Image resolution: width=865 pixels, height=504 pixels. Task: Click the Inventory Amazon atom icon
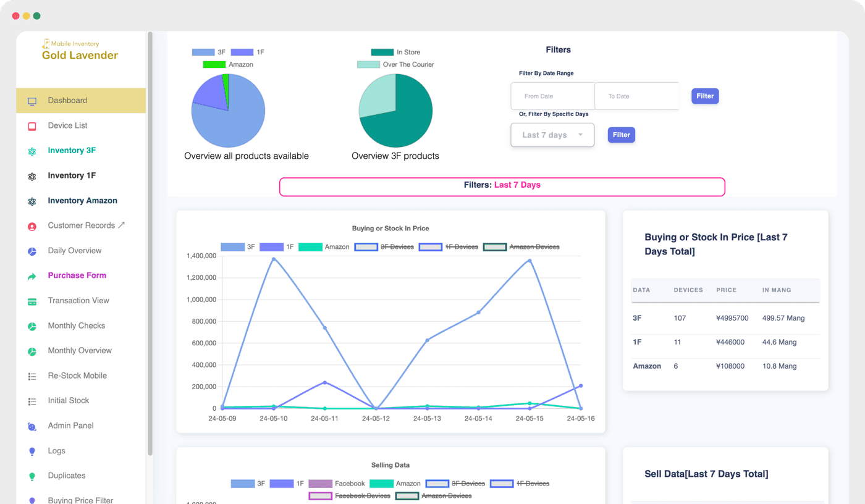click(x=32, y=201)
